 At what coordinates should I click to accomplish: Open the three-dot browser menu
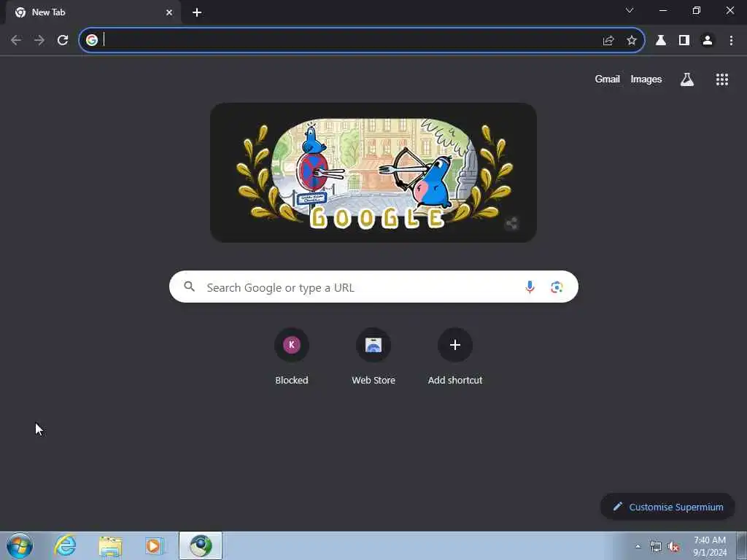point(731,41)
